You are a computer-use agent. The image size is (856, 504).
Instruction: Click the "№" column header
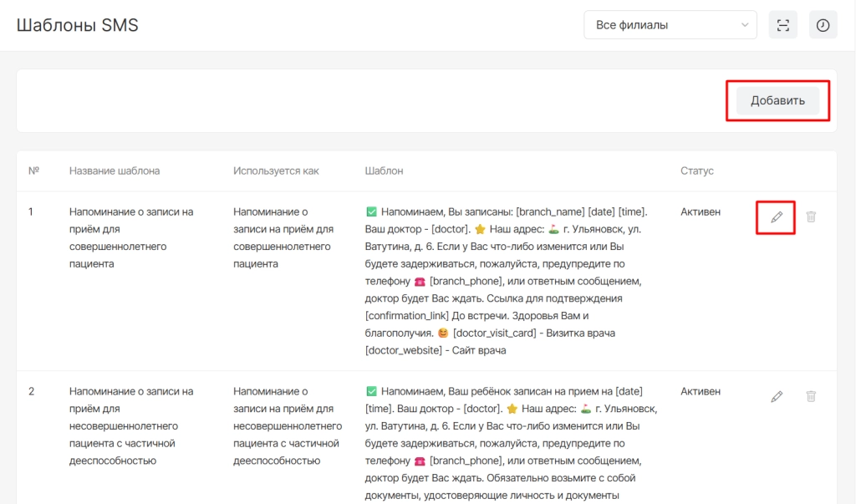click(34, 171)
